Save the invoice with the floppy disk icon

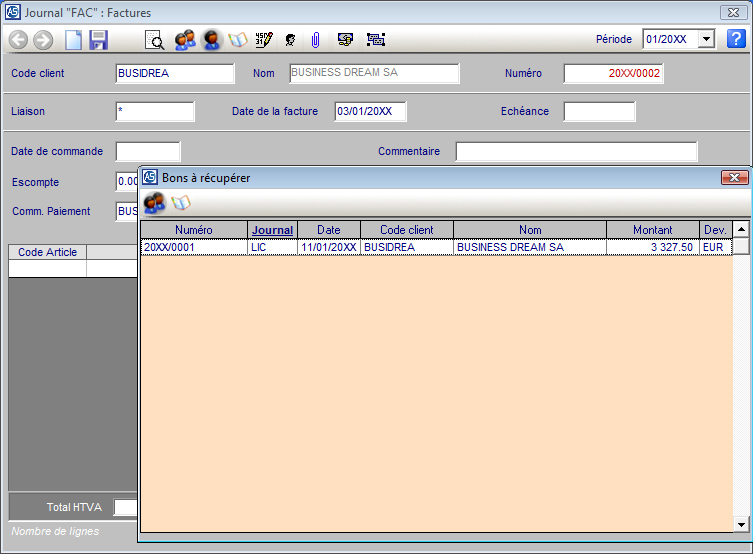[x=98, y=40]
